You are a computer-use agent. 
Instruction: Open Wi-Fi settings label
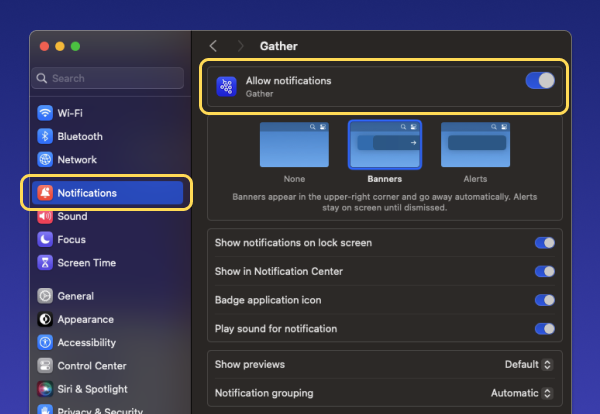tap(70, 113)
